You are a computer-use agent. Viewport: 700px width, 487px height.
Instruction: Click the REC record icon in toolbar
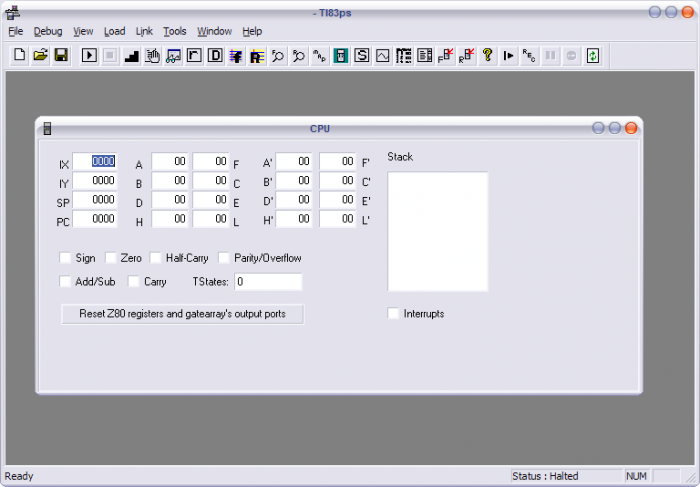[529, 55]
